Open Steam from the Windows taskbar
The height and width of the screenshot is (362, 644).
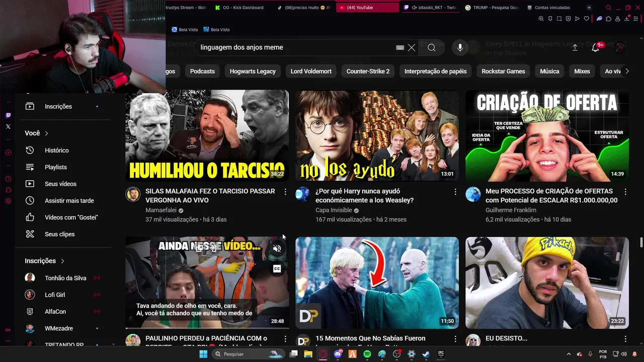click(x=426, y=354)
